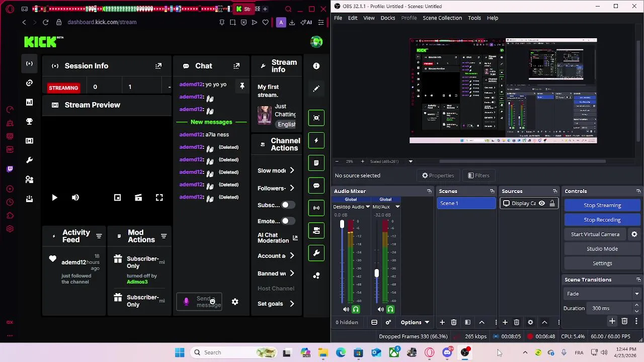The width and height of the screenshot is (644, 362).
Task: Click Stop Streaming button
Action: pyautogui.click(x=602, y=205)
